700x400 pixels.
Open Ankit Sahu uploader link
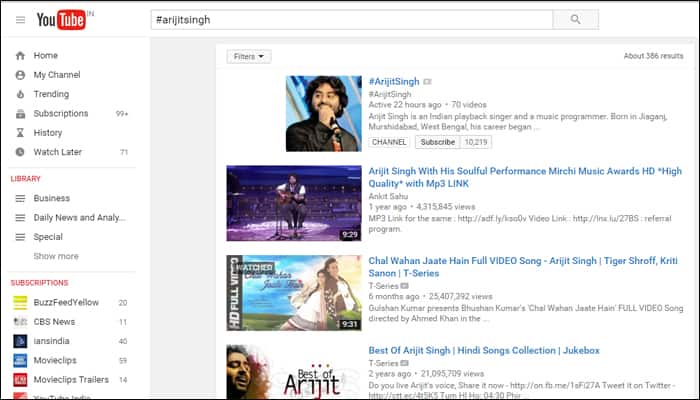[x=388, y=196]
